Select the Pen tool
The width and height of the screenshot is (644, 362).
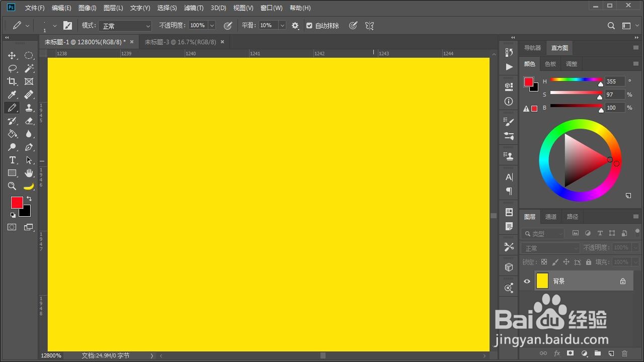pyautogui.click(x=29, y=147)
